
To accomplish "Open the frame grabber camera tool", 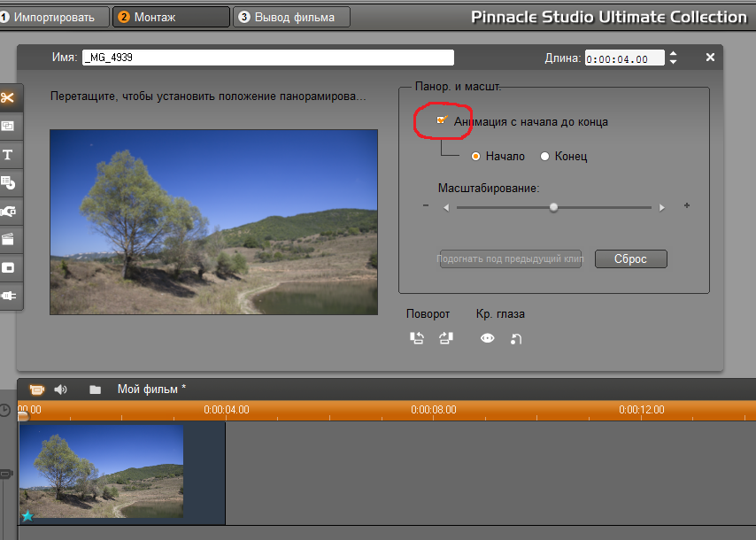I will pos(8,212).
